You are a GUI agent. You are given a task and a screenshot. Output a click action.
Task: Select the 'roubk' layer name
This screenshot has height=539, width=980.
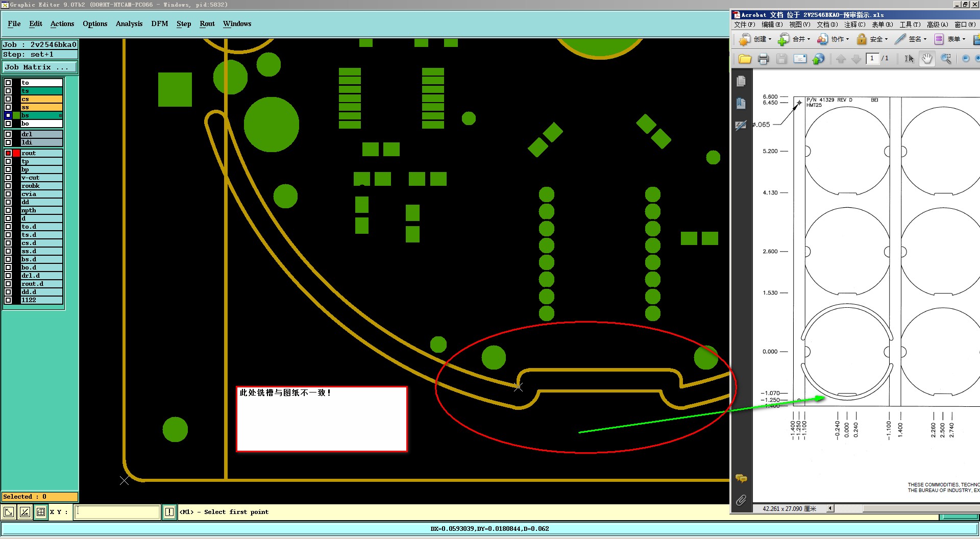(41, 186)
